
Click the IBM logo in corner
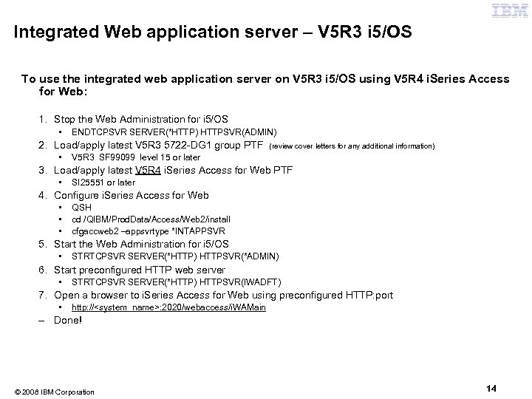(x=510, y=10)
